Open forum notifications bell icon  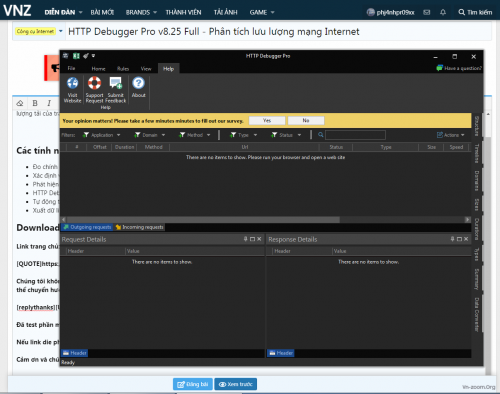443,12
